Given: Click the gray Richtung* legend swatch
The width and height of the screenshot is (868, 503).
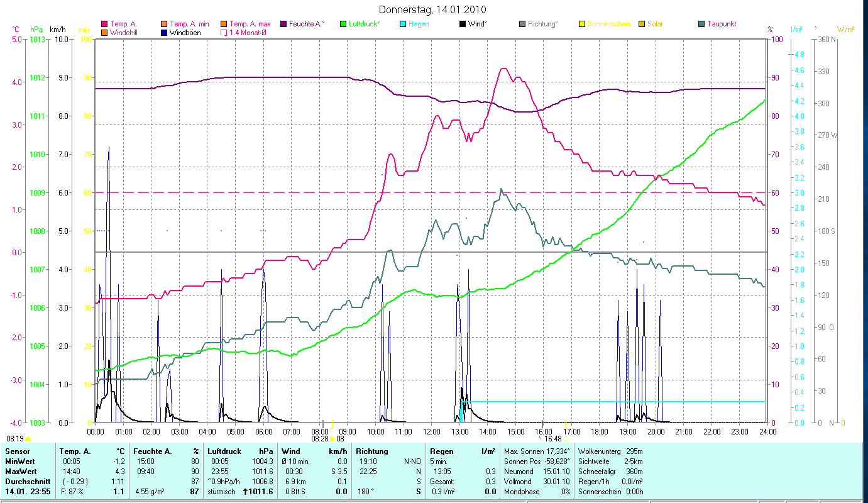Looking at the screenshot, I should (x=522, y=24).
